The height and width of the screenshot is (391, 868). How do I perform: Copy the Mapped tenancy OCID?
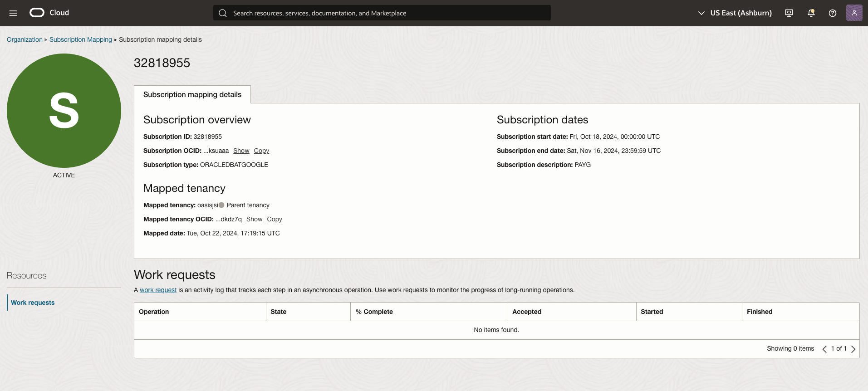[275, 219]
